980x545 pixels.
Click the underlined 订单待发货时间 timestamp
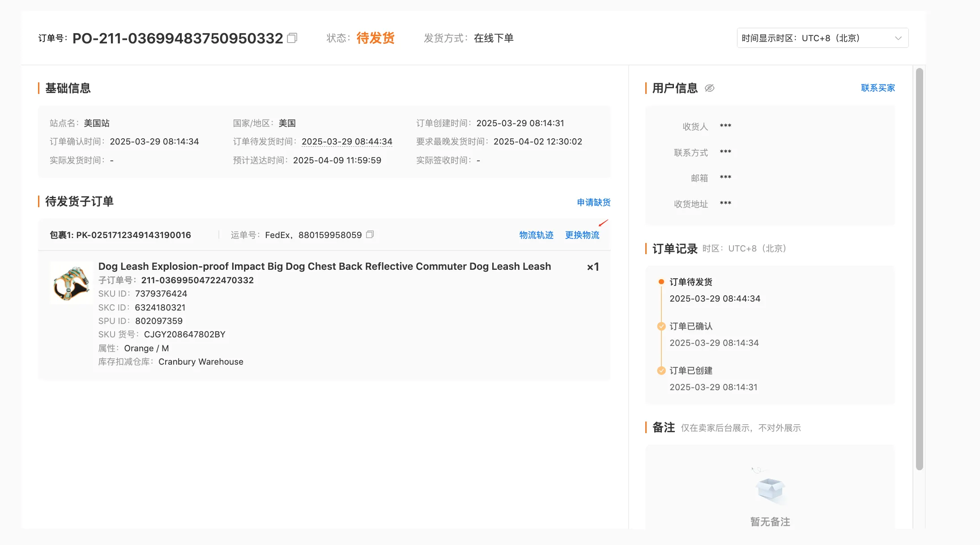[x=347, y=141]
